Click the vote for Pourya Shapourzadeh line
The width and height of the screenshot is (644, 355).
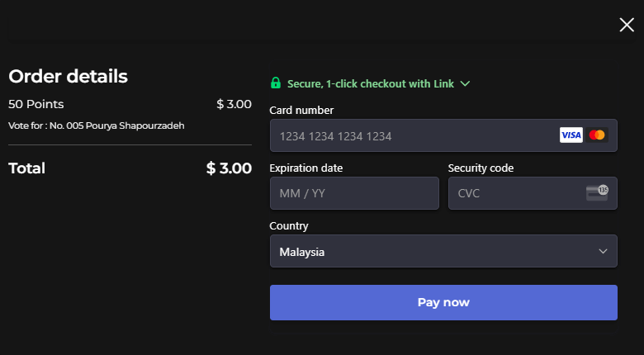point(96,125)
